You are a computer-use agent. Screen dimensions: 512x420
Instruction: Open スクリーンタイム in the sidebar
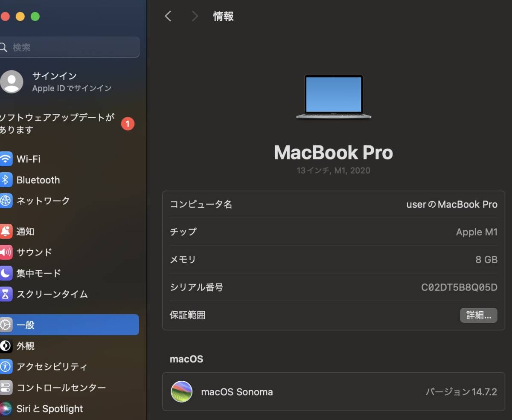tap(52, 294)
